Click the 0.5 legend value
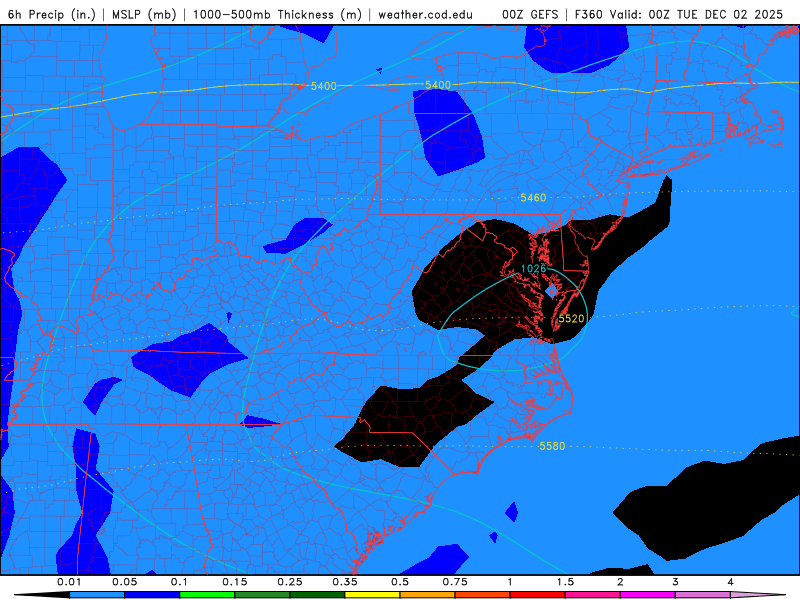The width and height of the screenshot is (800, 600). 400,582
